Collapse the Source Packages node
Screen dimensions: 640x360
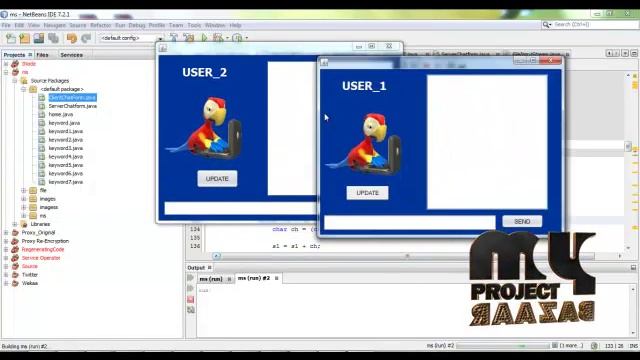coord(15,81)
